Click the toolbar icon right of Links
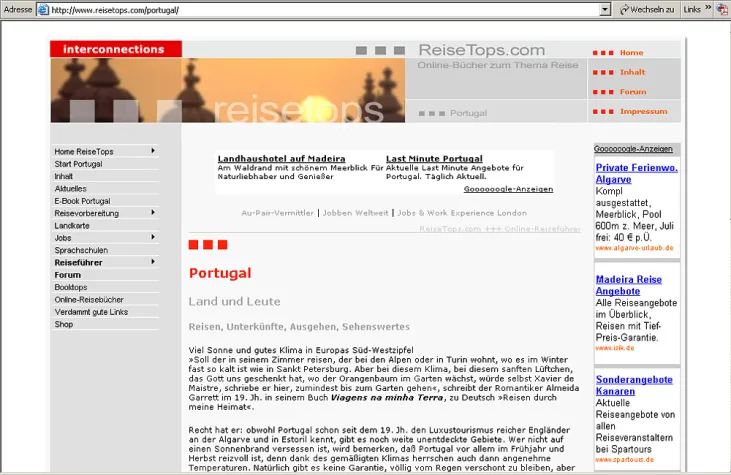This screenshot has width=731, height=475. click(722, 9)
